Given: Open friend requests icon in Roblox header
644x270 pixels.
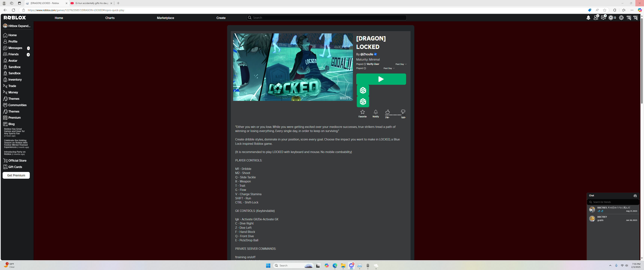Looking at the screenshot, I should 596,18.
